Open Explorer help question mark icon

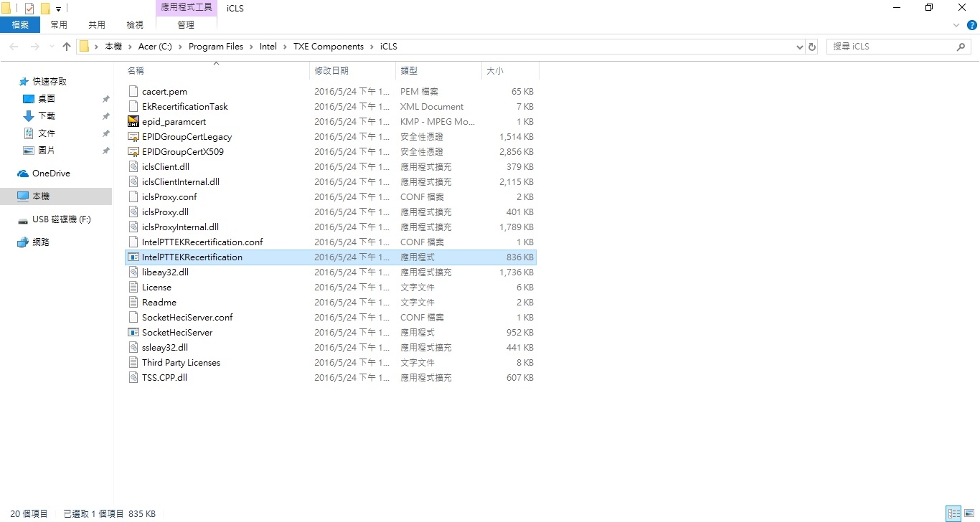click(972, 24)
